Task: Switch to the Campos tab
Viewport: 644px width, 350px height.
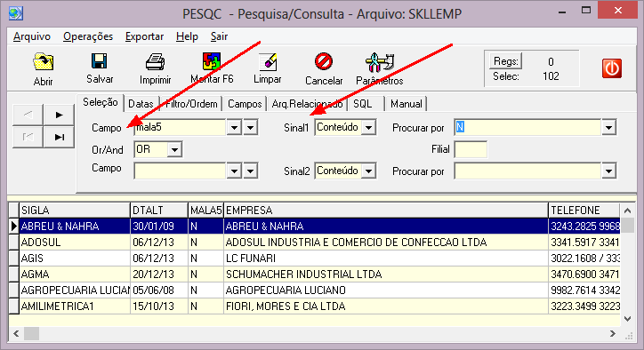Action: coord(245,104)
